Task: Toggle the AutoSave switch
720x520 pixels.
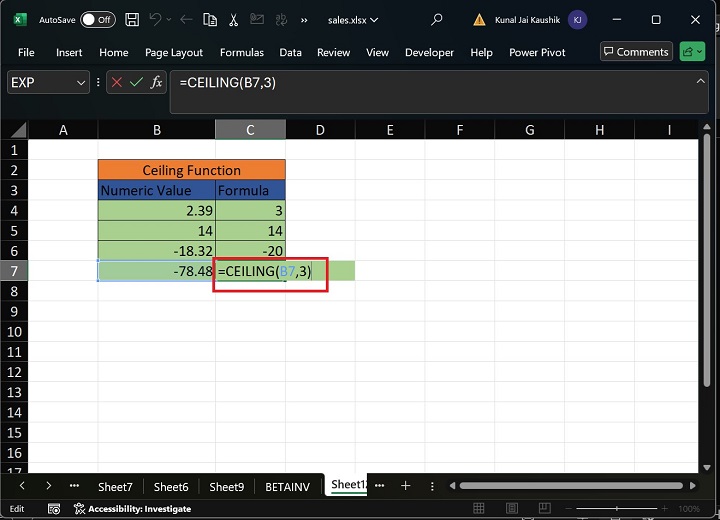Action: 97,20
